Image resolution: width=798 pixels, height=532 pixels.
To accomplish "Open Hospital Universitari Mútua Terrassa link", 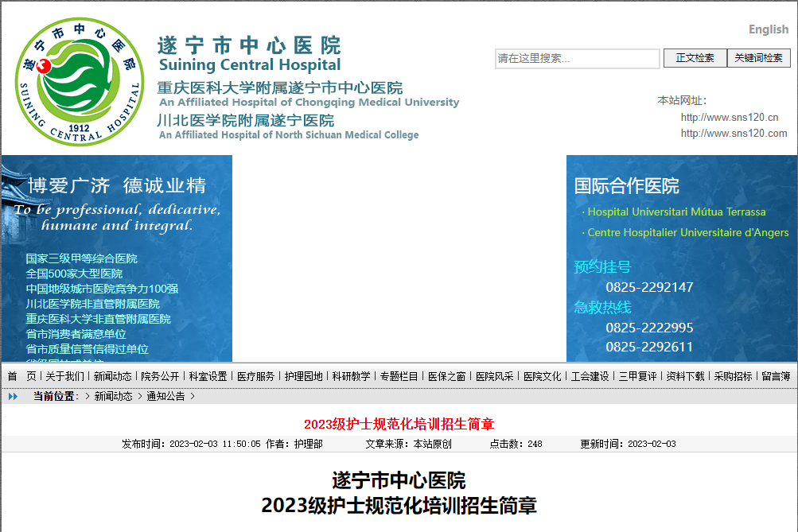I will pyautogui.click(x=676, y=212).
